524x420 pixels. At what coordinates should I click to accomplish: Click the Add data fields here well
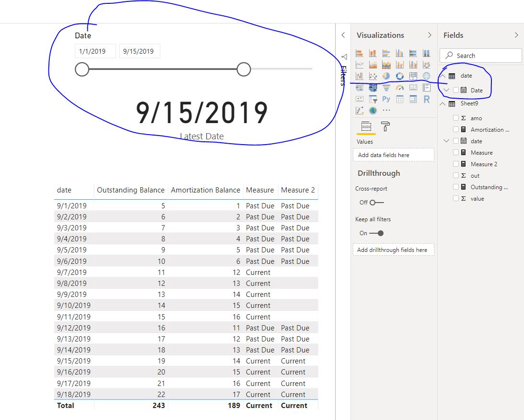tap(394, 155)
